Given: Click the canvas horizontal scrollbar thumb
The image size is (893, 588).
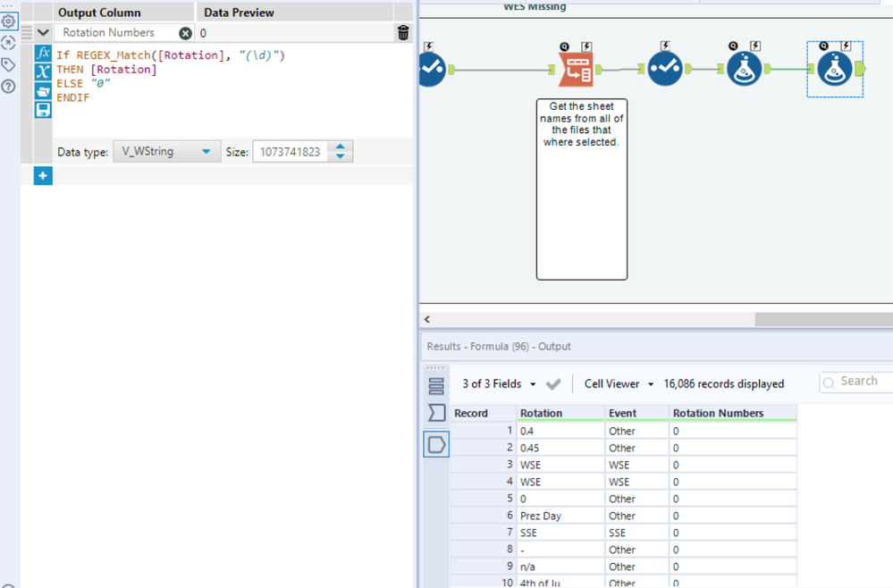Looking at the screenshot, I should point(823,319).
